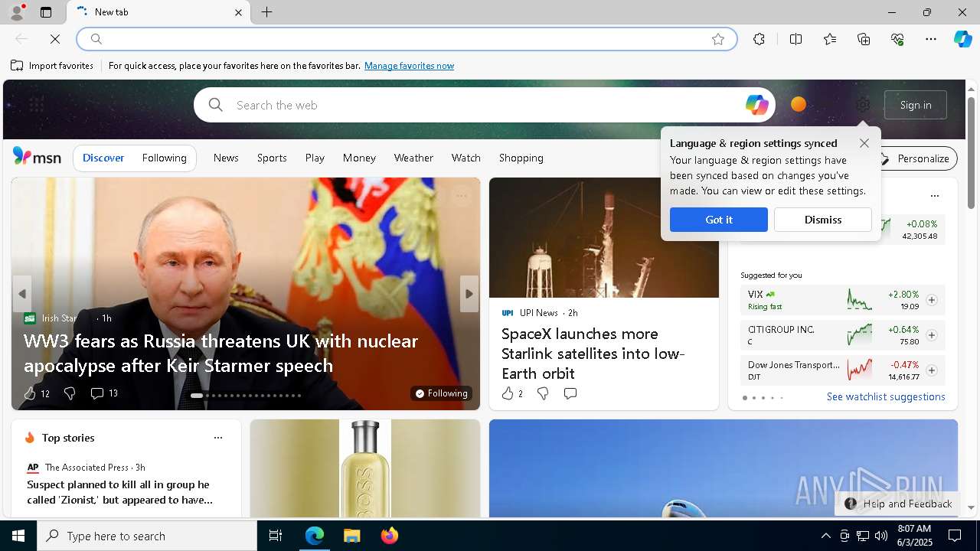
Task: Click the Got it button
Action: pos(719,220)
